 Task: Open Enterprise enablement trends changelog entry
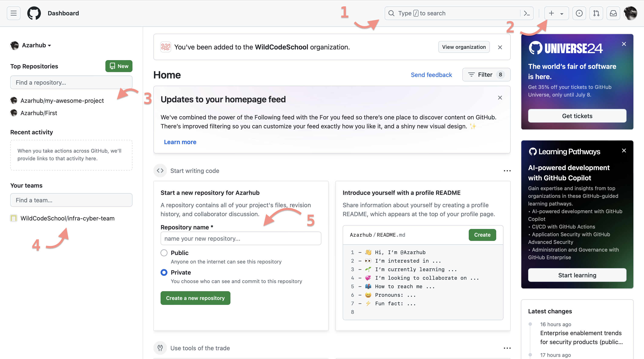pos(581,337)
